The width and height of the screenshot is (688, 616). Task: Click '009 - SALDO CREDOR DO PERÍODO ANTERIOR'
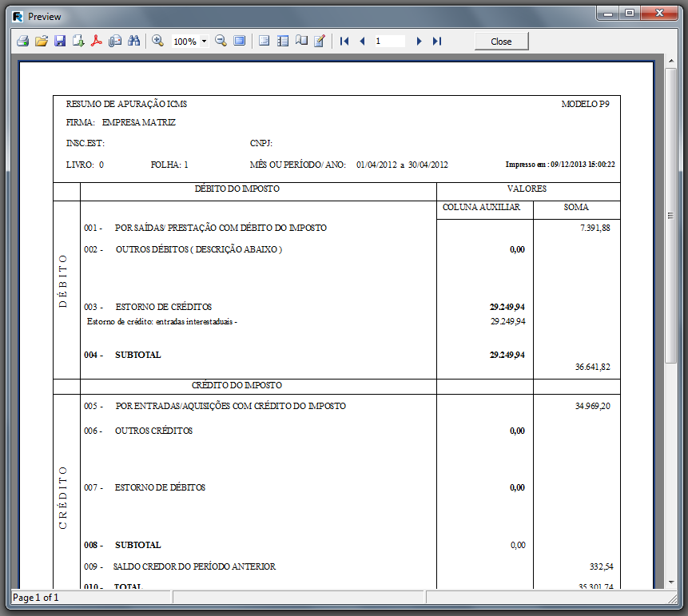pos(180,566)
